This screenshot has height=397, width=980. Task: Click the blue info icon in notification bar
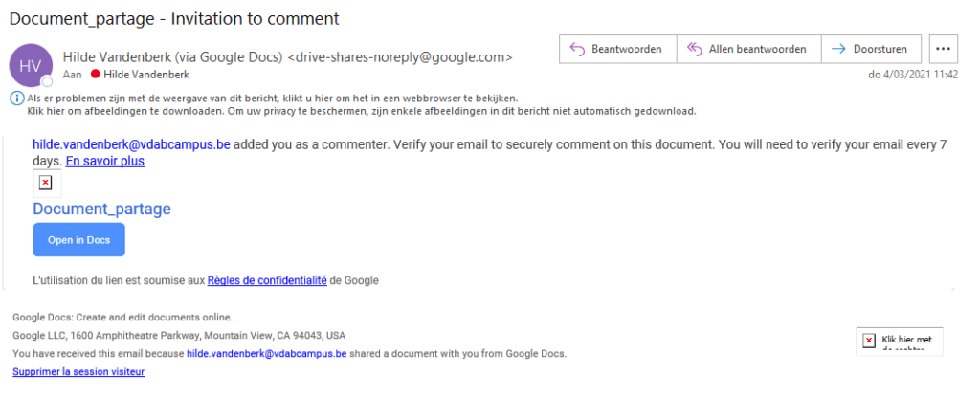point(17,99)
